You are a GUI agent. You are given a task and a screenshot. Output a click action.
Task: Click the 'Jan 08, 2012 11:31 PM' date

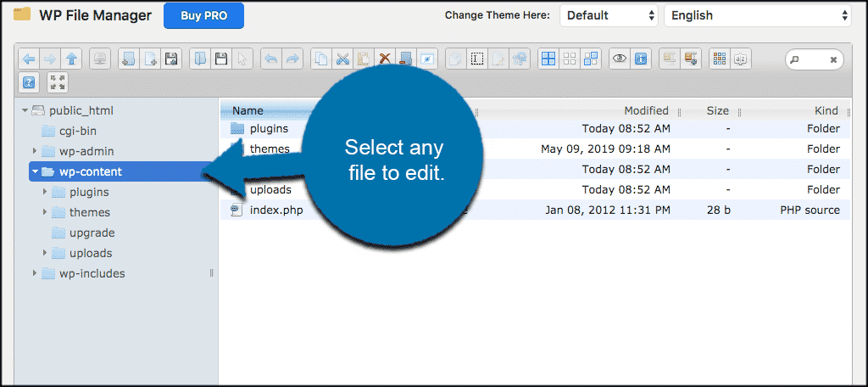click(x=608, y=210)
